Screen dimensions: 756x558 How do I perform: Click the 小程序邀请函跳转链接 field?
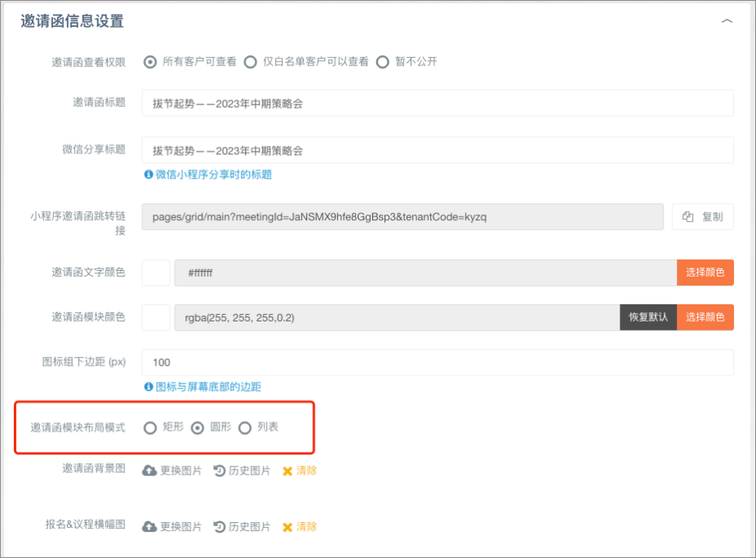402,217
